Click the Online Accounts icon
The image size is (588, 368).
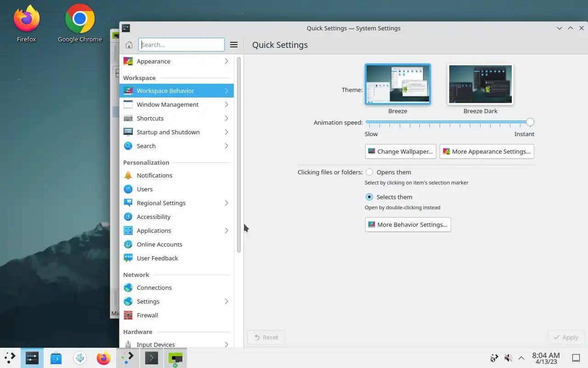(128, 244)
